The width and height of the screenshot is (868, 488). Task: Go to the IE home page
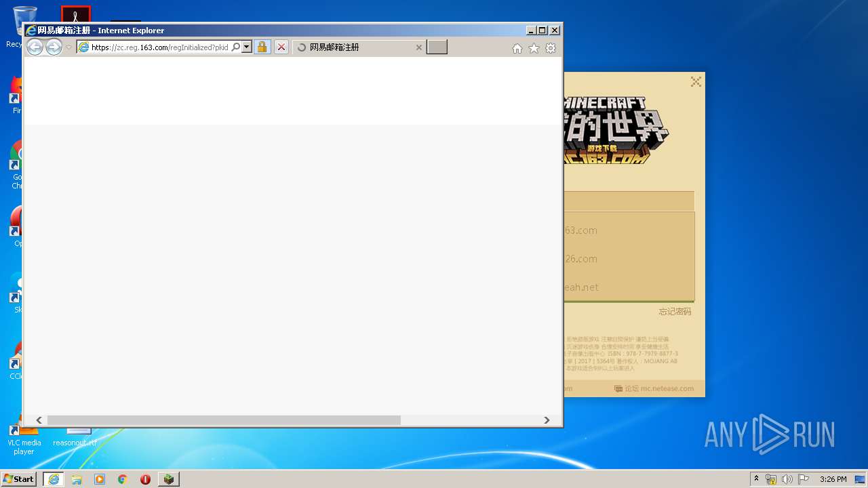[517, 48]
